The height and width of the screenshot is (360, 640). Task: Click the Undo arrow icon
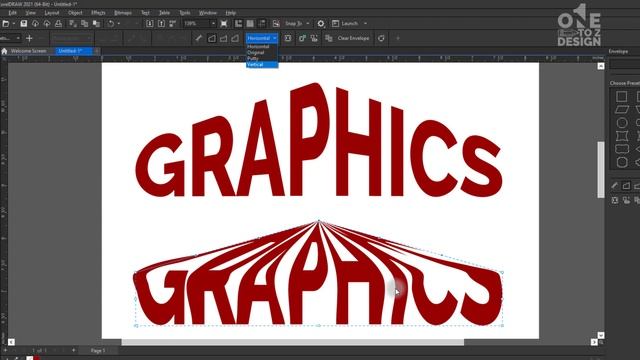click(111, 24)
